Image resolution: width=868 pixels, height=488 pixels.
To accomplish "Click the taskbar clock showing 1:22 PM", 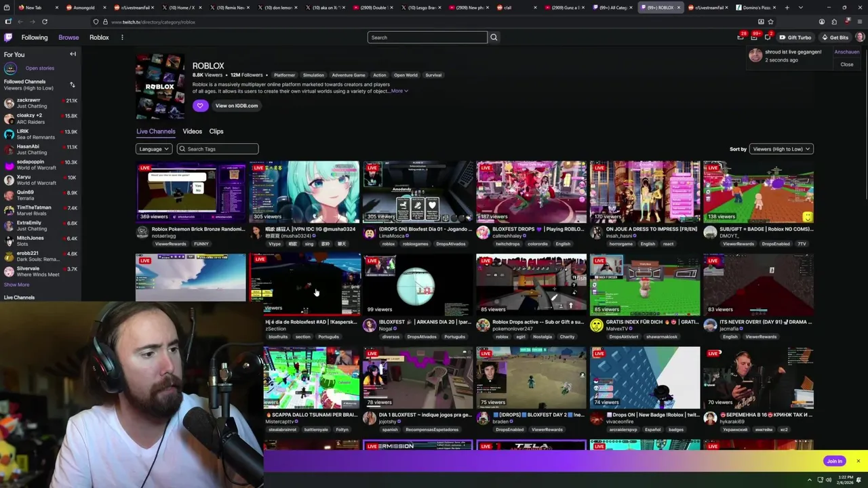I will pyautogui.click(x=846, y=480).
